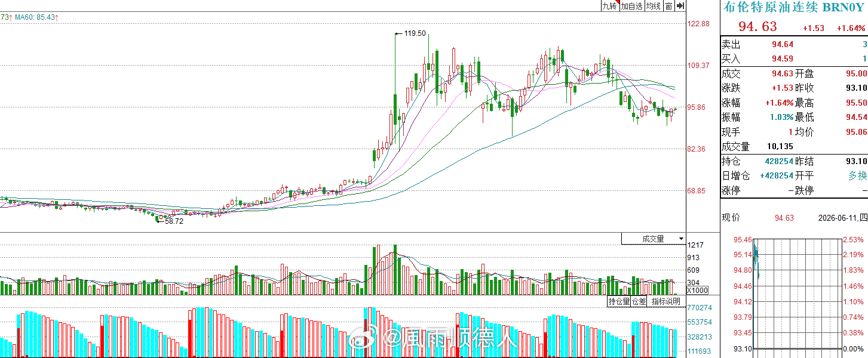
Task: Click the 布伦特原油连续 BRN0Y title
Action: pyautogui.click(x=794, y=7)
